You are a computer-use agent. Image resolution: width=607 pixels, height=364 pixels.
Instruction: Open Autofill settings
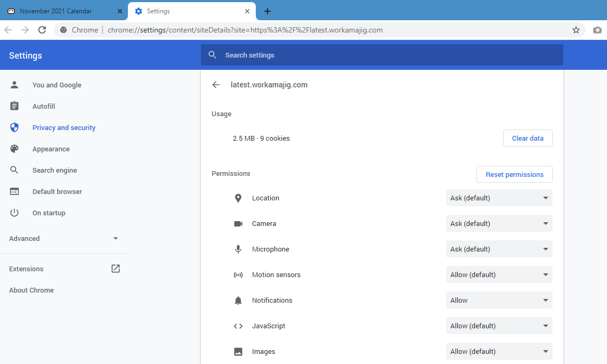tap(44, 106)
